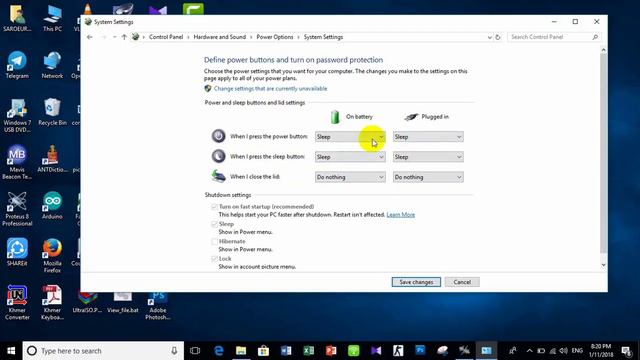The image size is (640, 360).
Task: Open sleep button On battery dropdown
Action: [x=350, y=157]
